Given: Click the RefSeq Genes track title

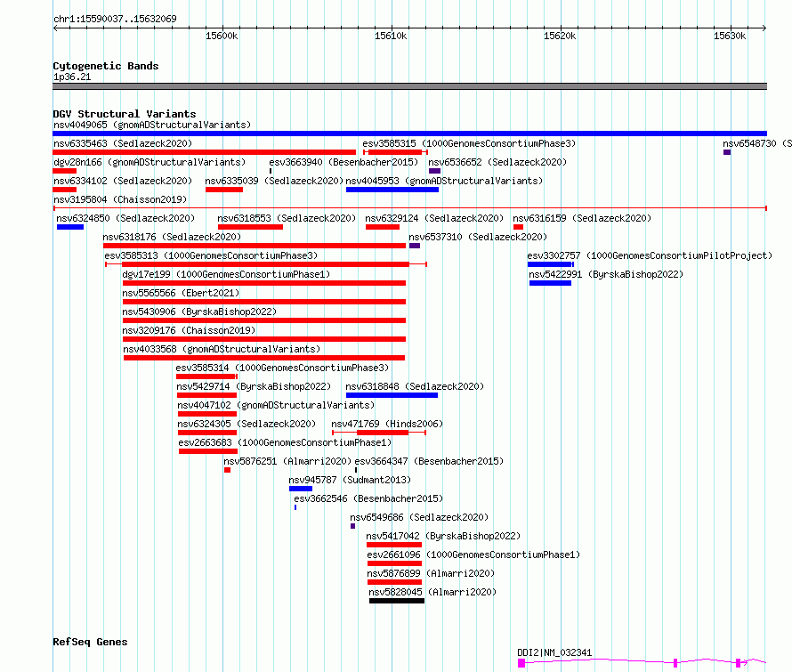Looking at the screenshot, I should [x=90, y=643].
